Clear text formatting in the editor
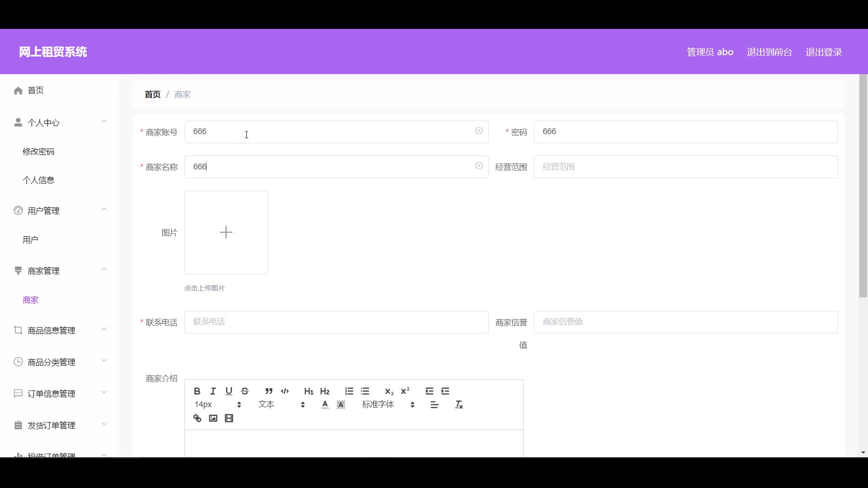 (459, 405)
